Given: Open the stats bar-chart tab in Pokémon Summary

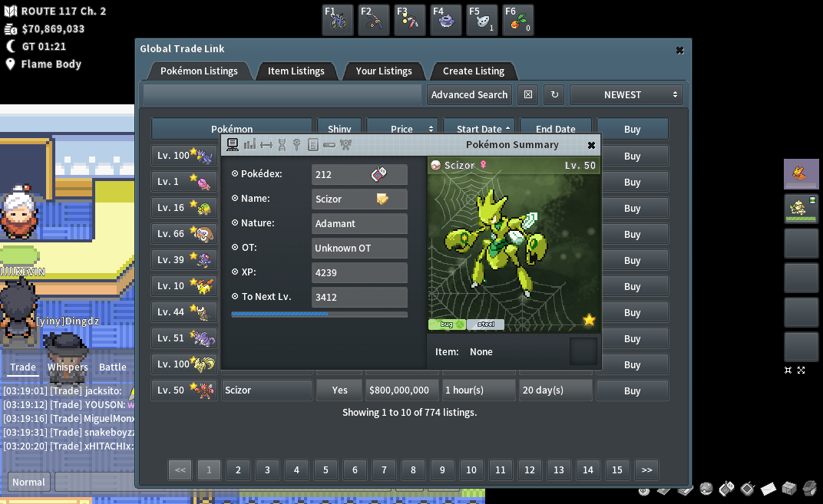Looking at the screenshot, I should [250, 144].
